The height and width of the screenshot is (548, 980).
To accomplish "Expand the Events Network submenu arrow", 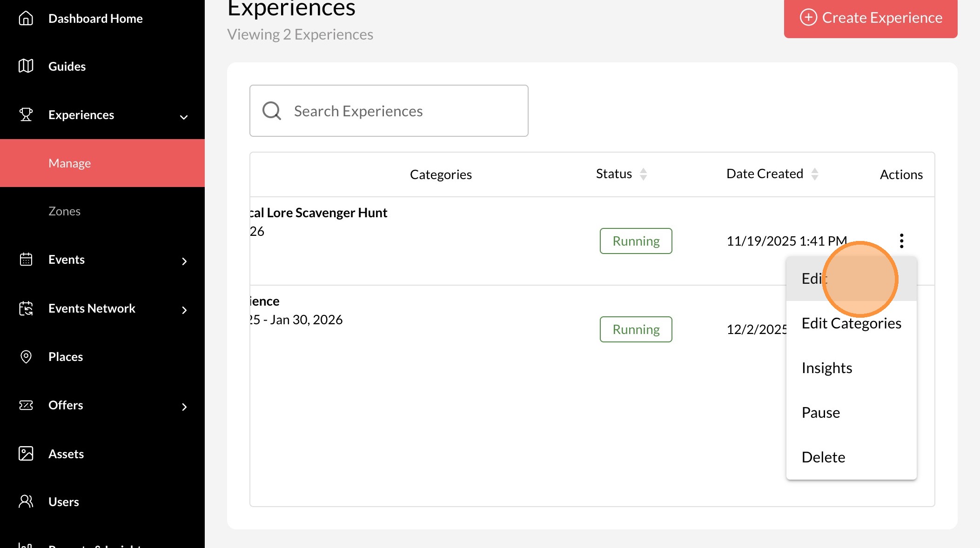I will 184,310.
